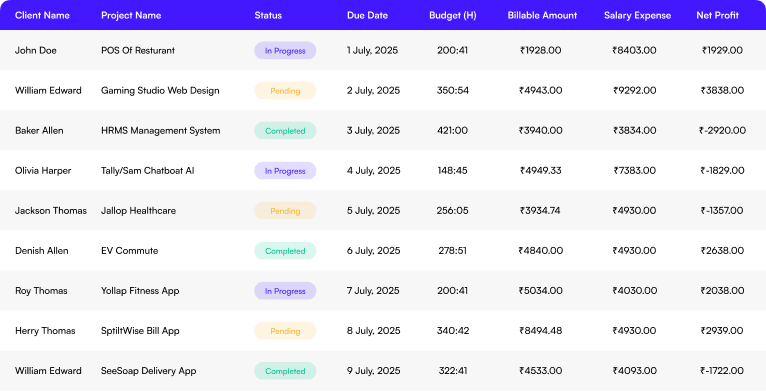Click the Pending badge for Jallop Healthcare

coord(285,211)
